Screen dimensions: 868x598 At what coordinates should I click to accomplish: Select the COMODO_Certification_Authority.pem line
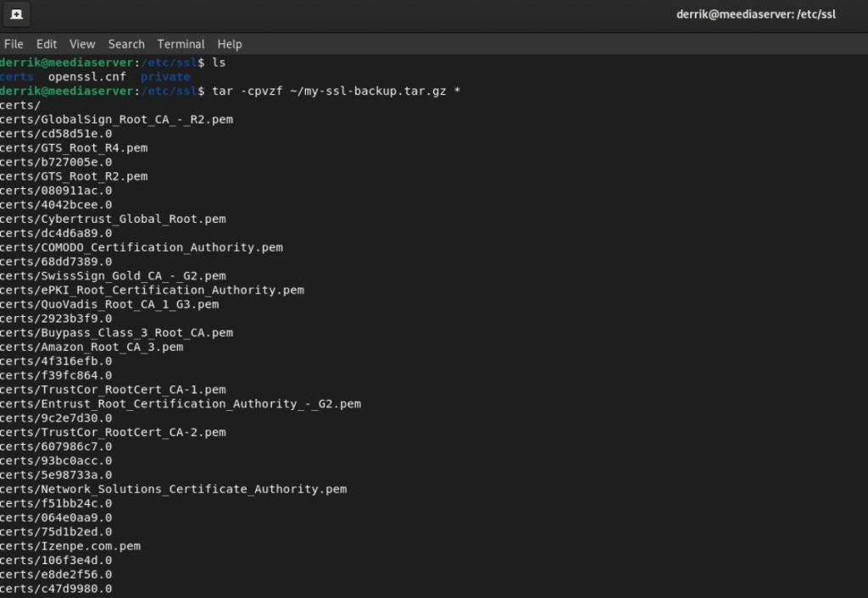pos(142,247)
